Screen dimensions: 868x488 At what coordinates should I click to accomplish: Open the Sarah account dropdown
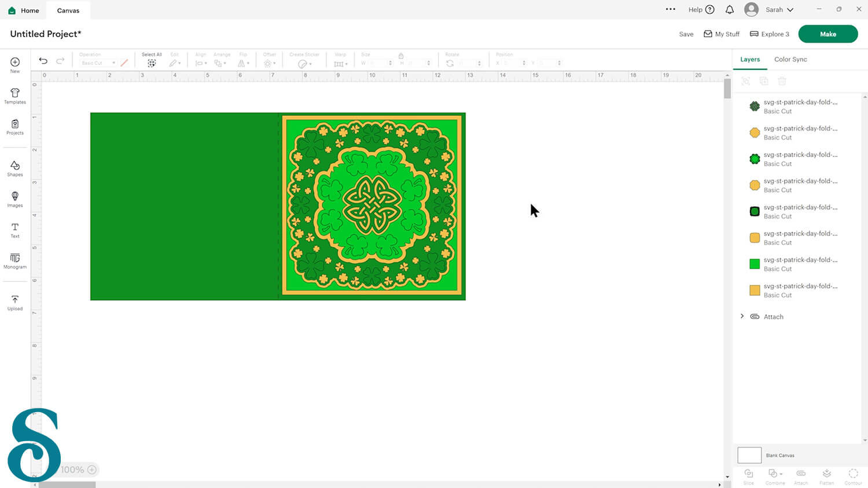pyautogui.click(x=779, y=10)
